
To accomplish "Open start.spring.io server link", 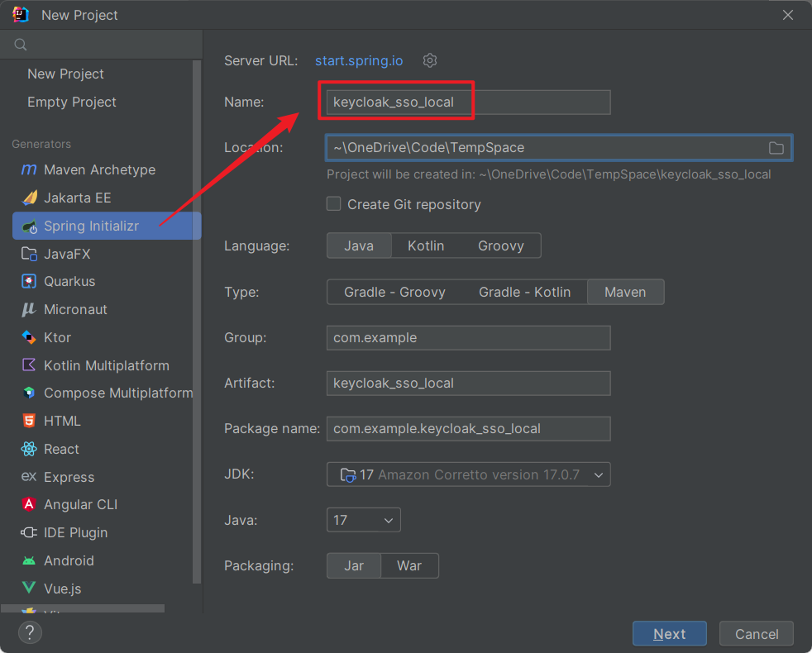I will click(359, 60).
